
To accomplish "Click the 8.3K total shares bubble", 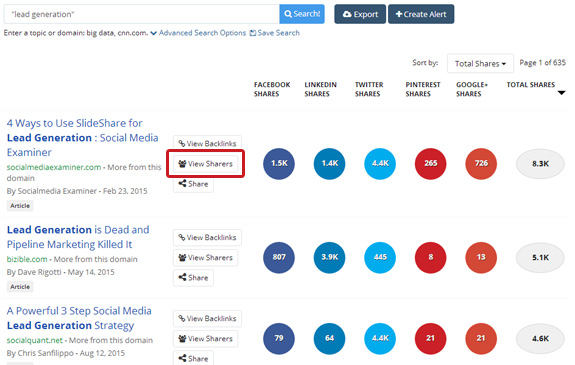I will (540, 164).
